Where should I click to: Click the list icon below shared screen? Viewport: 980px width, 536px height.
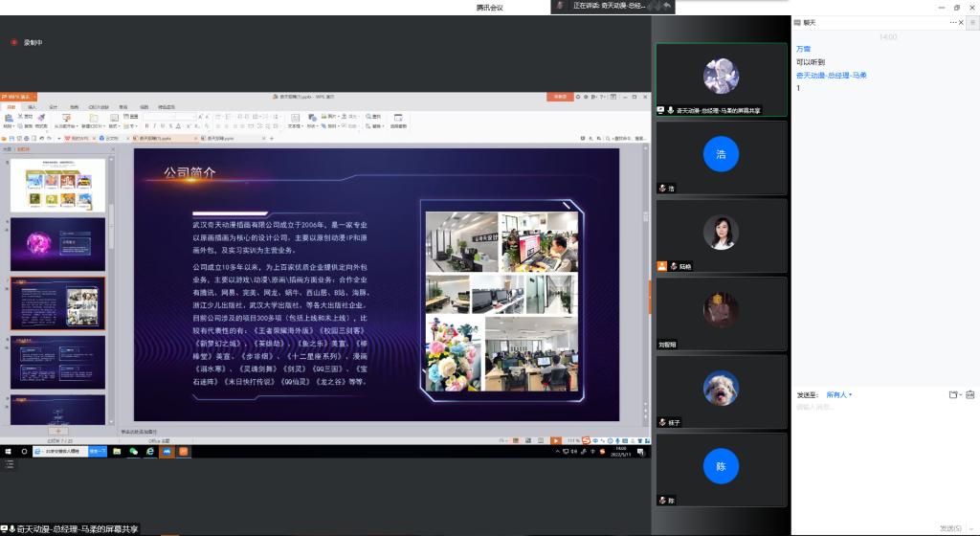[x=10, y=464]
